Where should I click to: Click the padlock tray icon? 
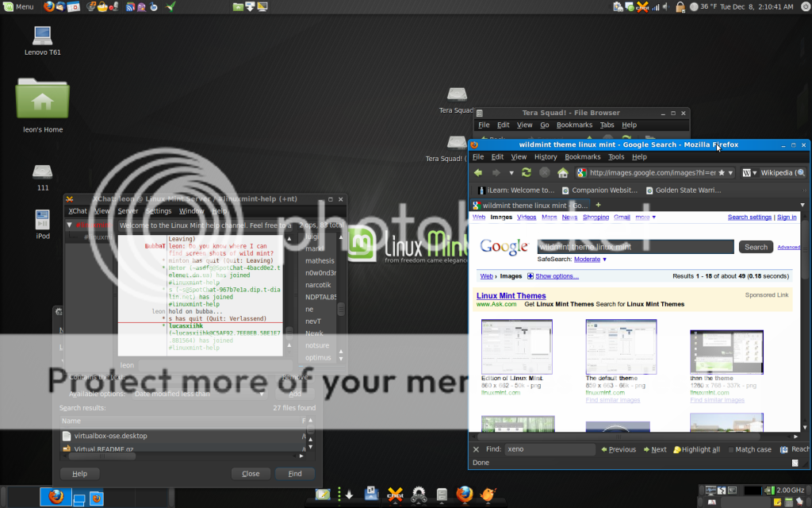click(x=680, y=6)
